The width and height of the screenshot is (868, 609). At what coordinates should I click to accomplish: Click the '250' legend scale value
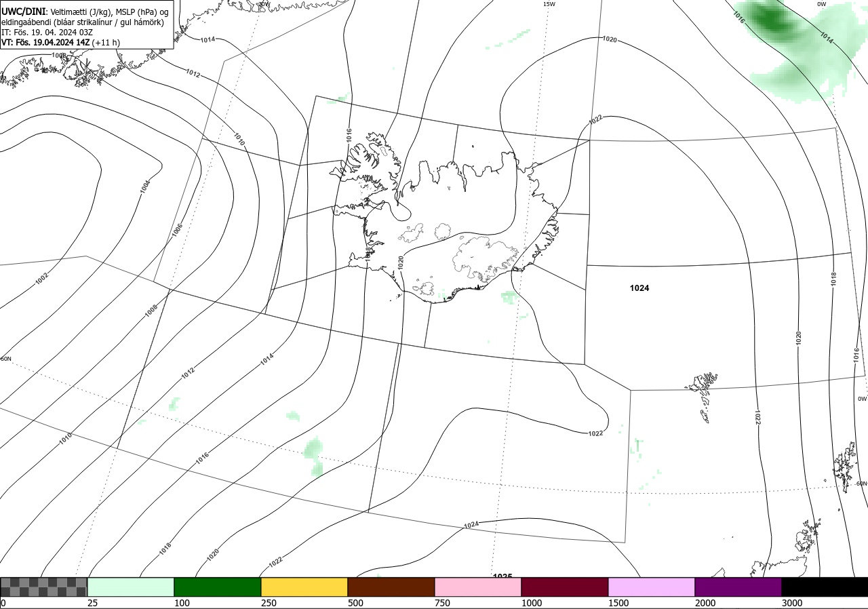[x=268, y=603]
